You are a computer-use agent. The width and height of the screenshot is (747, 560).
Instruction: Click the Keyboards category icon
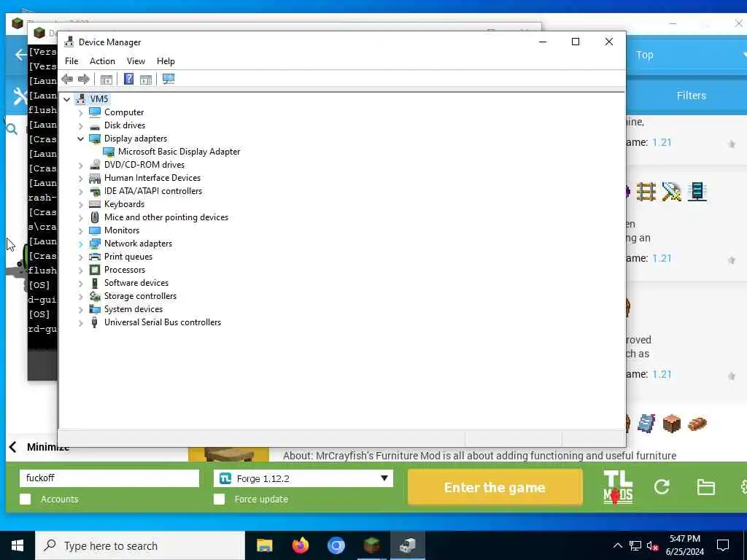click(x=95, y=204)
